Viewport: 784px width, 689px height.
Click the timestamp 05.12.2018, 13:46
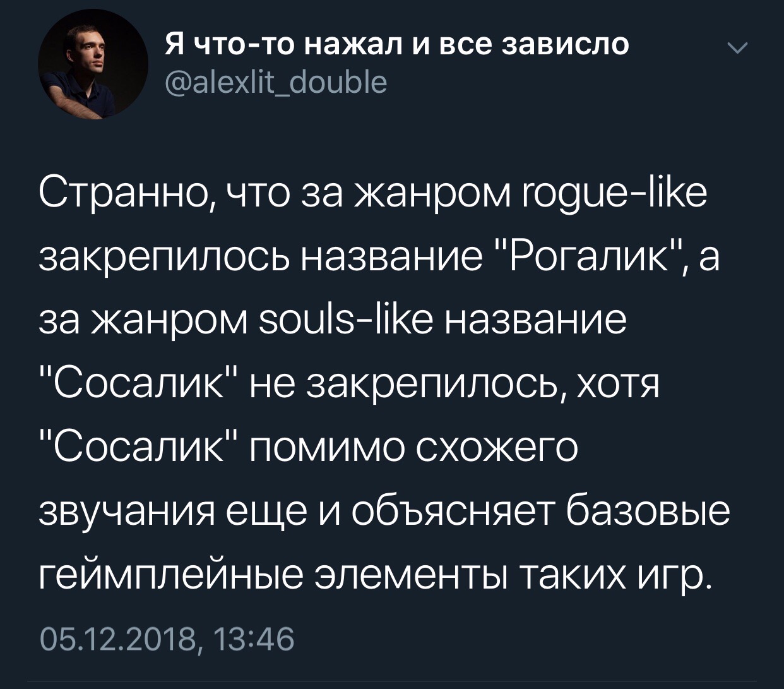pos(167,640)
